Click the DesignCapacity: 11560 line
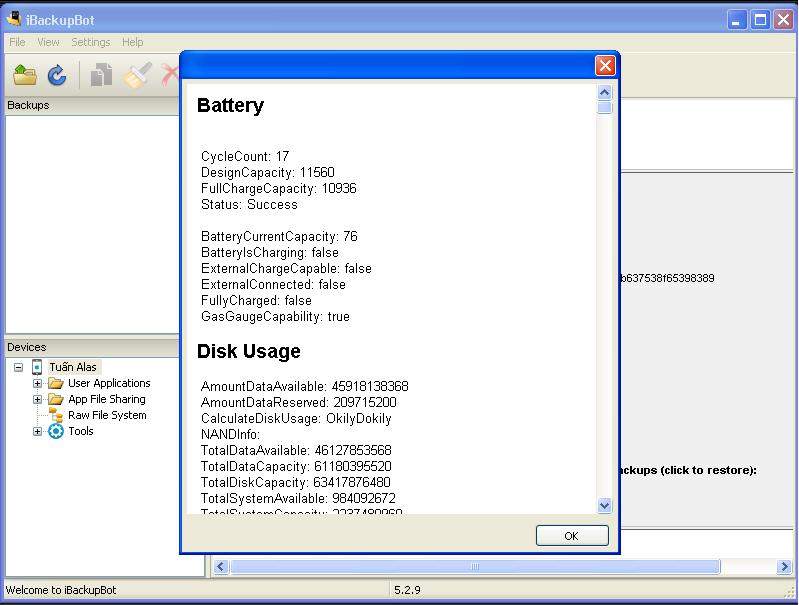The height and width of the screenshot is (605, 799). coord(268,172)
